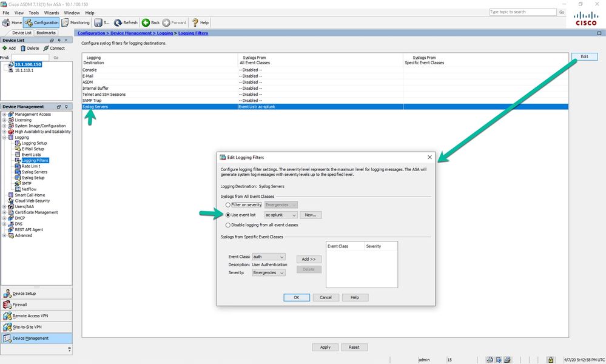Open the File menu
606x364 pixels.
coord(6,13)
